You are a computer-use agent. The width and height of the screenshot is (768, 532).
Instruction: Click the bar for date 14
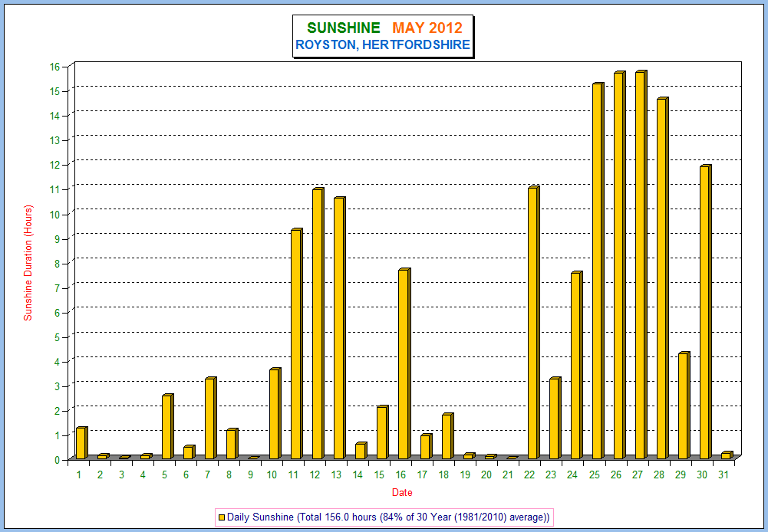(x=361, y=451)
